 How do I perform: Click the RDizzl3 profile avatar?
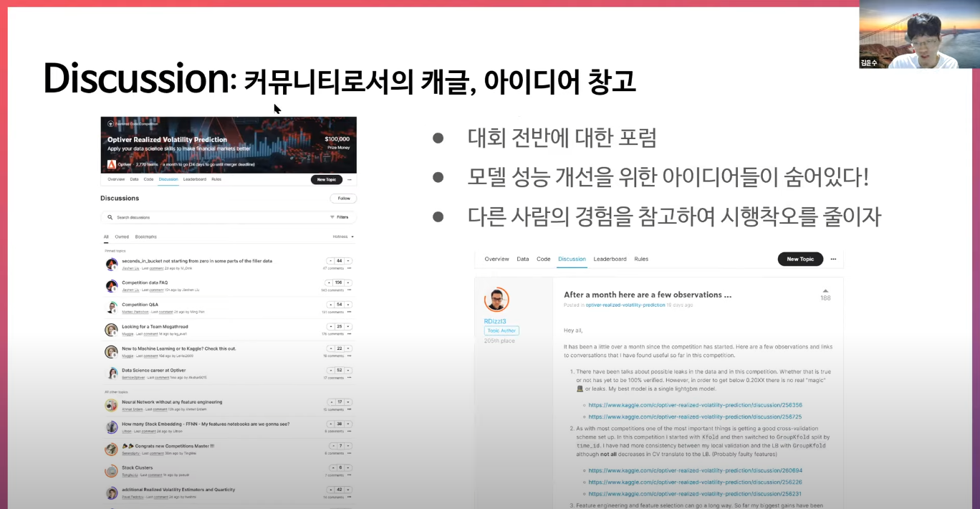click(496, 300)
